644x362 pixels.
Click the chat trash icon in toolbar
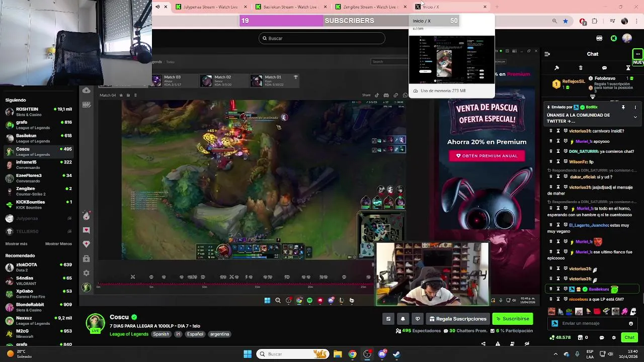[x=581, y=68]
